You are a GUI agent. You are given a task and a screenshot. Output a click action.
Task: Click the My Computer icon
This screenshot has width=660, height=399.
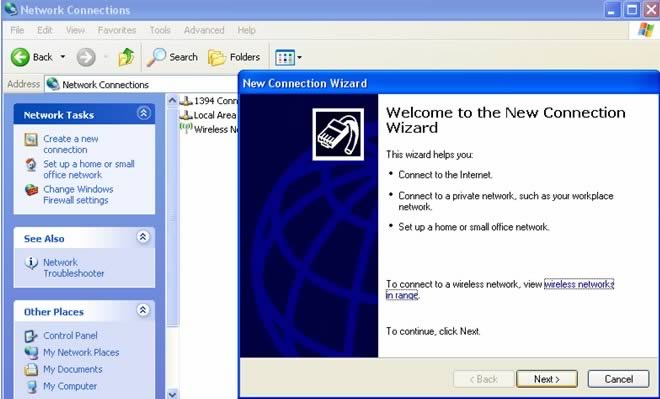click(x=31, y=386)
